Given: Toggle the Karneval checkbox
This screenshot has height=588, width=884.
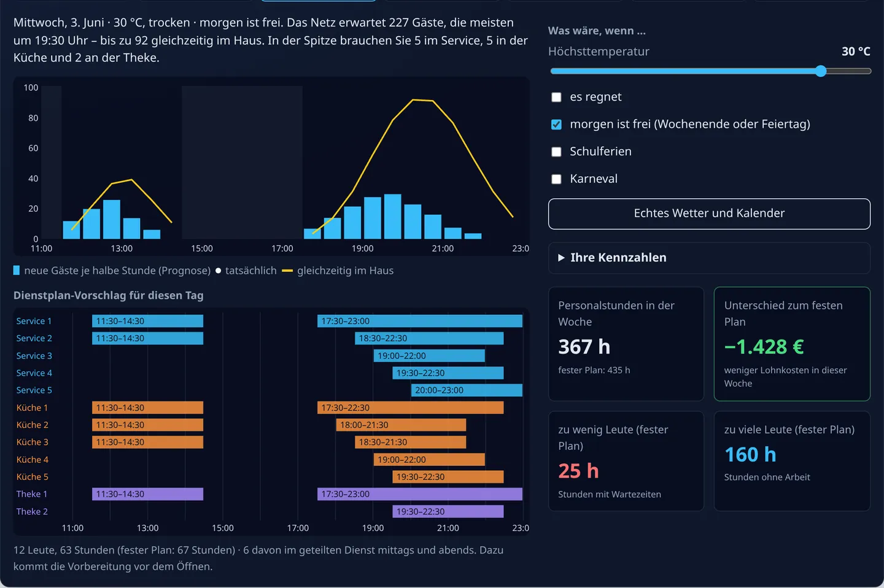Looking at the screenshot, I should click(556, 179).
